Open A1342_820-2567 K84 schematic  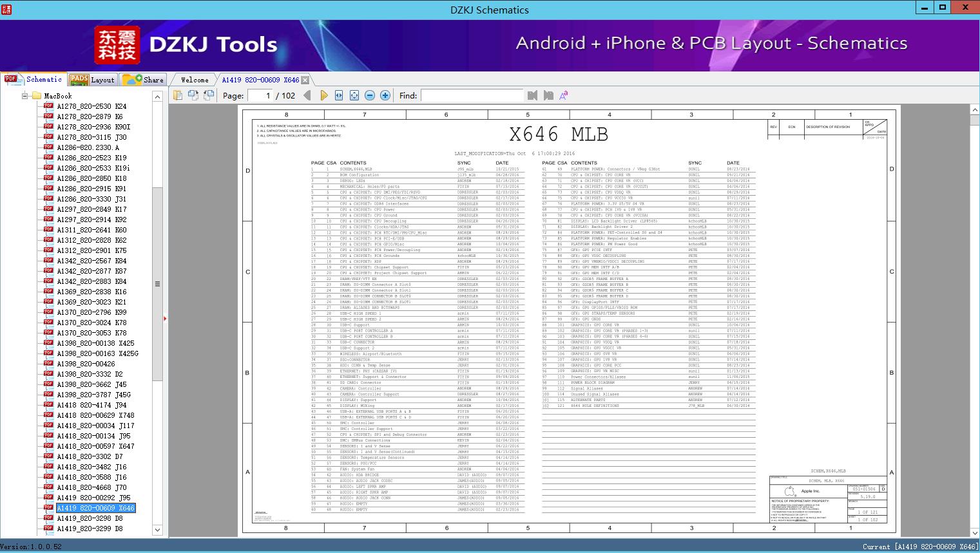91,261
